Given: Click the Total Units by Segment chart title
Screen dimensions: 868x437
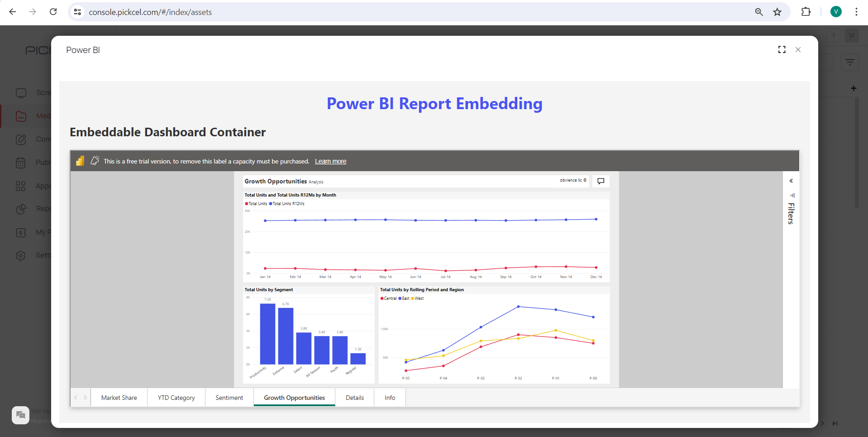Looking at the screenshot, I should (269, 290).
